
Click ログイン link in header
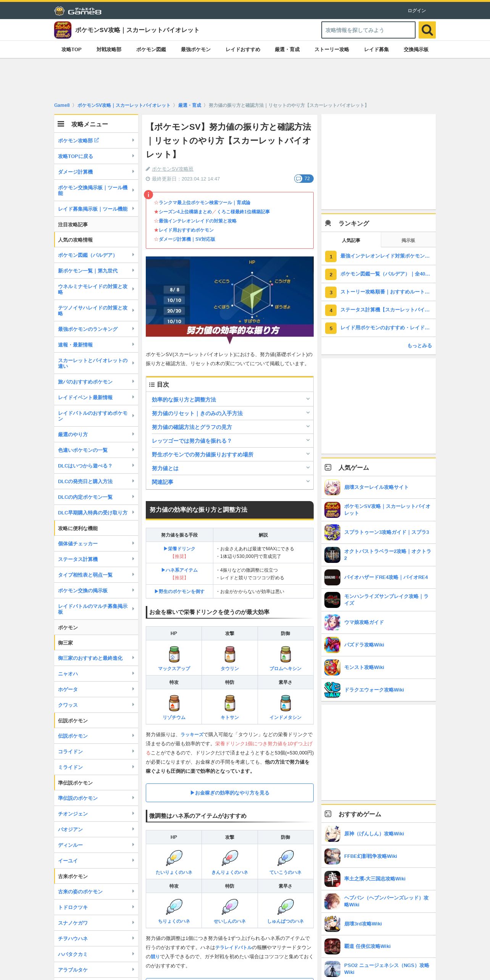point(417,11)
